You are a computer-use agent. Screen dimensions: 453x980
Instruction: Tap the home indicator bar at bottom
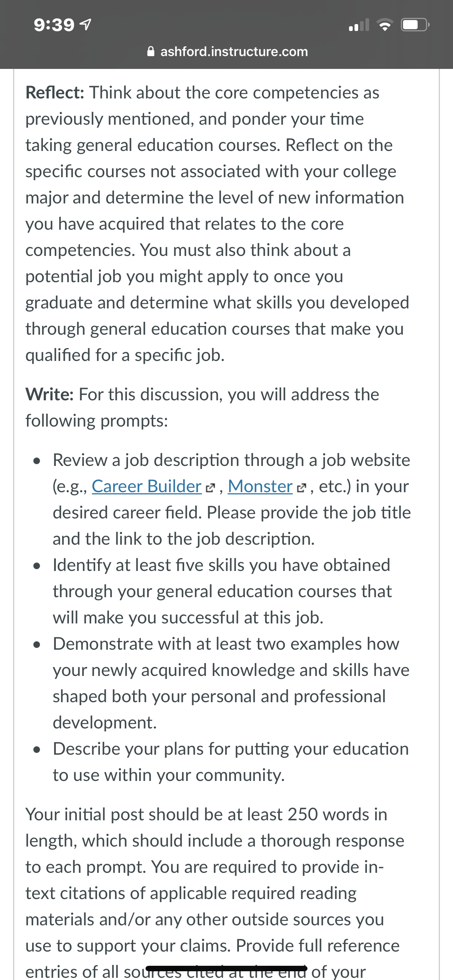(226, 968)
